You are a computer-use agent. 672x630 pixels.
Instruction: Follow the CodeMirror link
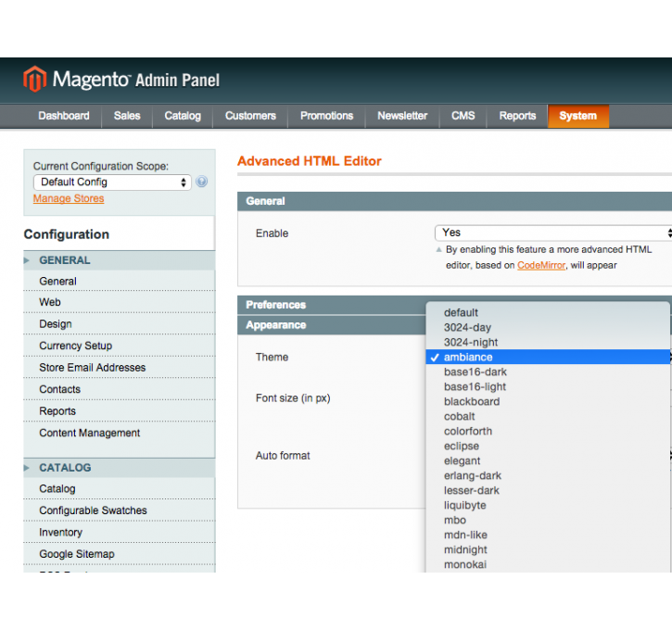[542, 265]
